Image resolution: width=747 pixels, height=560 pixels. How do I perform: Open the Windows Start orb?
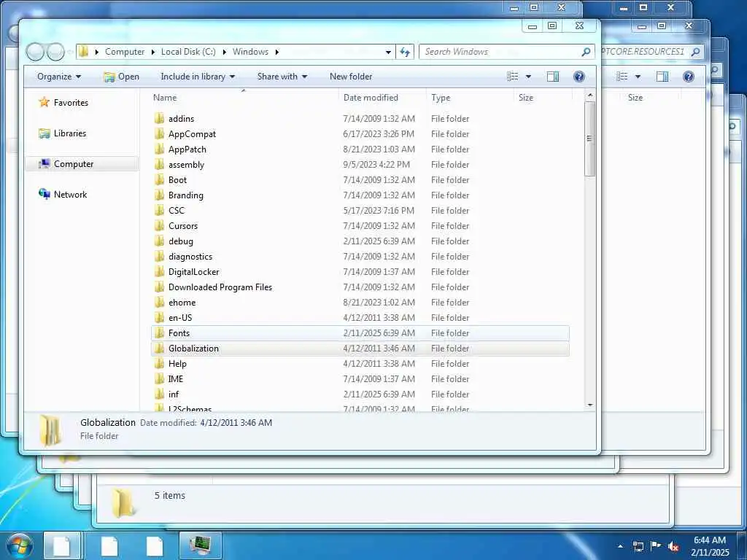coord(20,545)
